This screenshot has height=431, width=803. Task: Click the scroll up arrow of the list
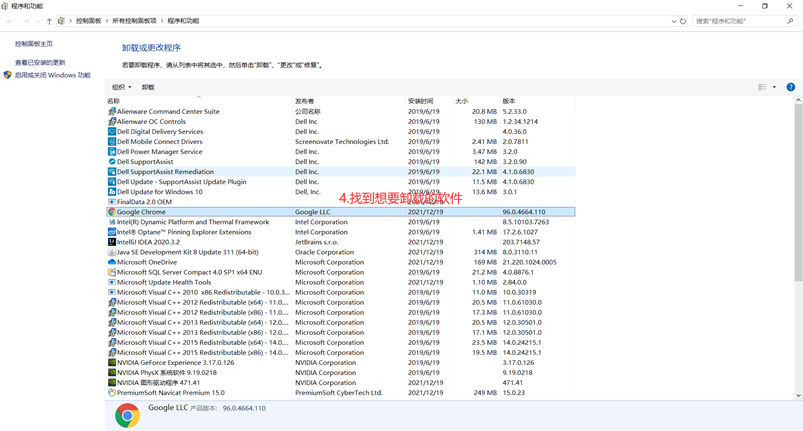click(x=798, y=100)
